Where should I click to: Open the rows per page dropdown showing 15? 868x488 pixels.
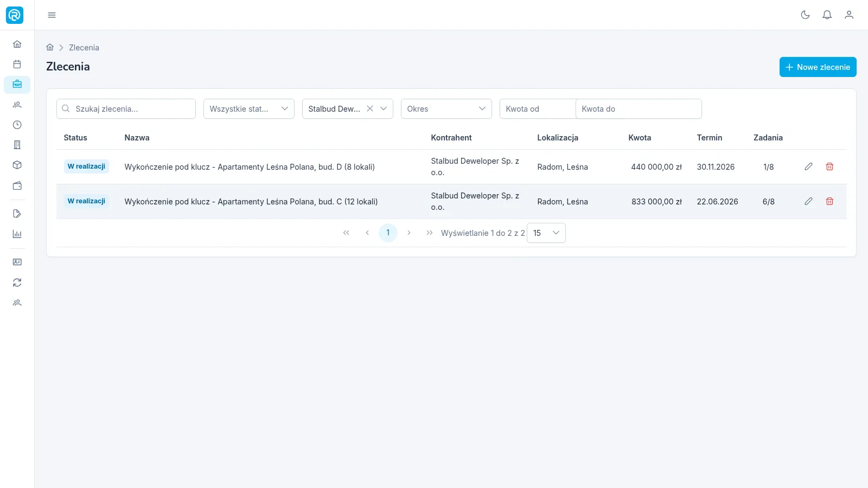click(546, 233)
